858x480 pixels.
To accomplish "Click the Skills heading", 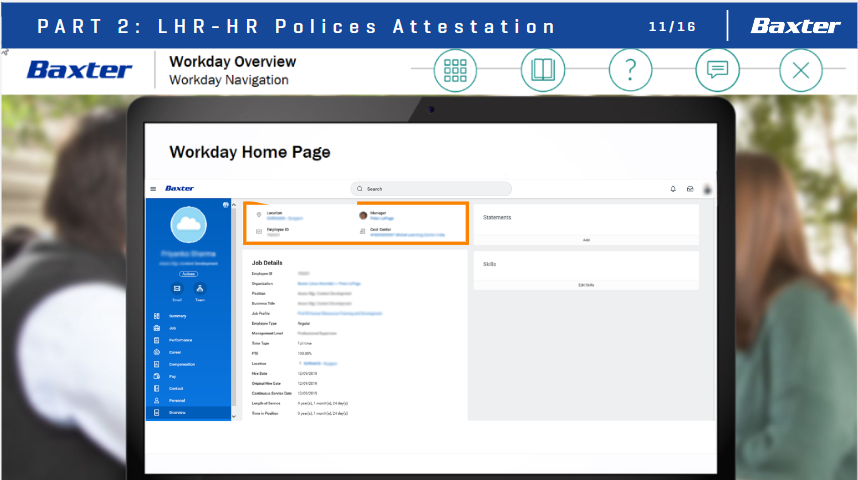I will 489,264.
